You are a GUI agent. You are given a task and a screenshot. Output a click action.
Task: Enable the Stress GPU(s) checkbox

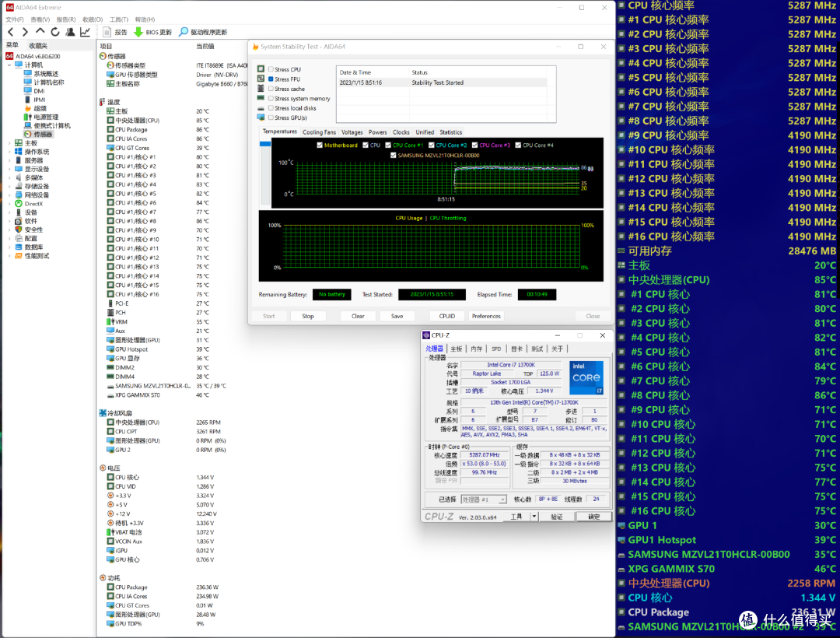(x=271, y=117)
